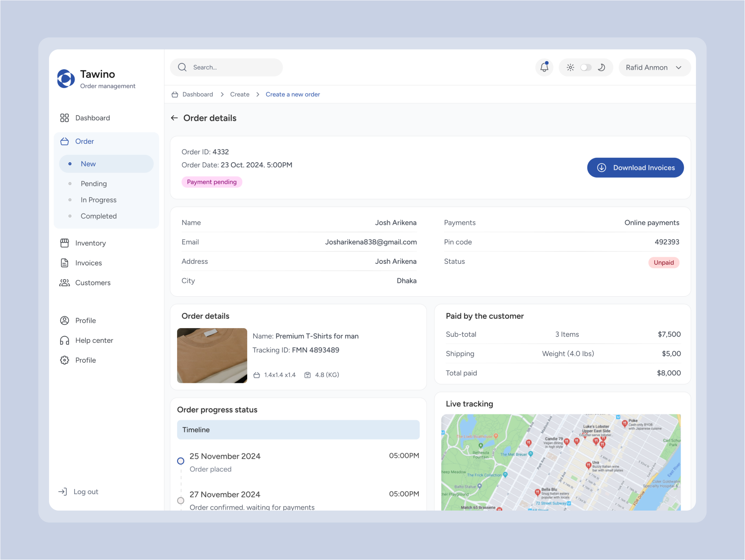Click the Download Invoices button
Image resolution: width=745 pixels, height=560 pixels.
point(635,168)
